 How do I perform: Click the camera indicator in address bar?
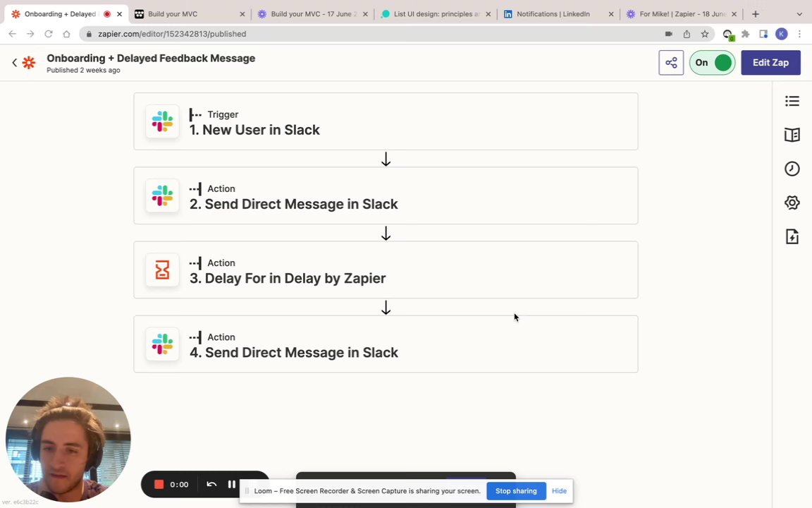point(668,34)
